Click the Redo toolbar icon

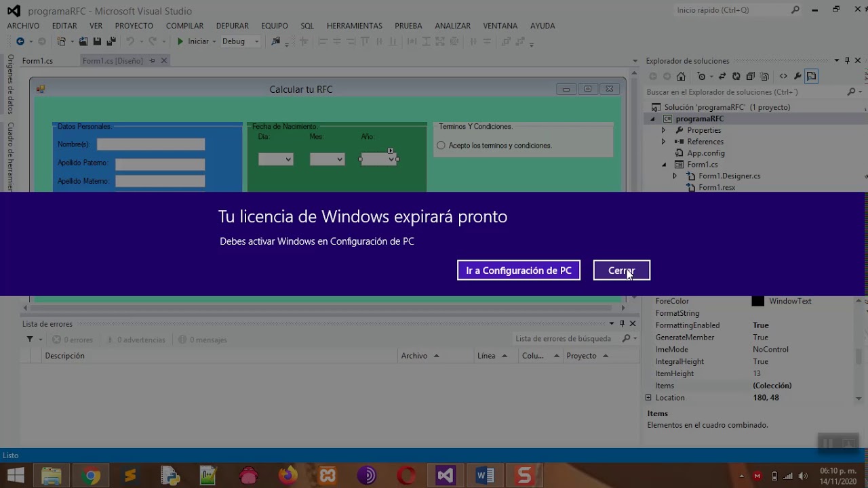pos(153,41)
